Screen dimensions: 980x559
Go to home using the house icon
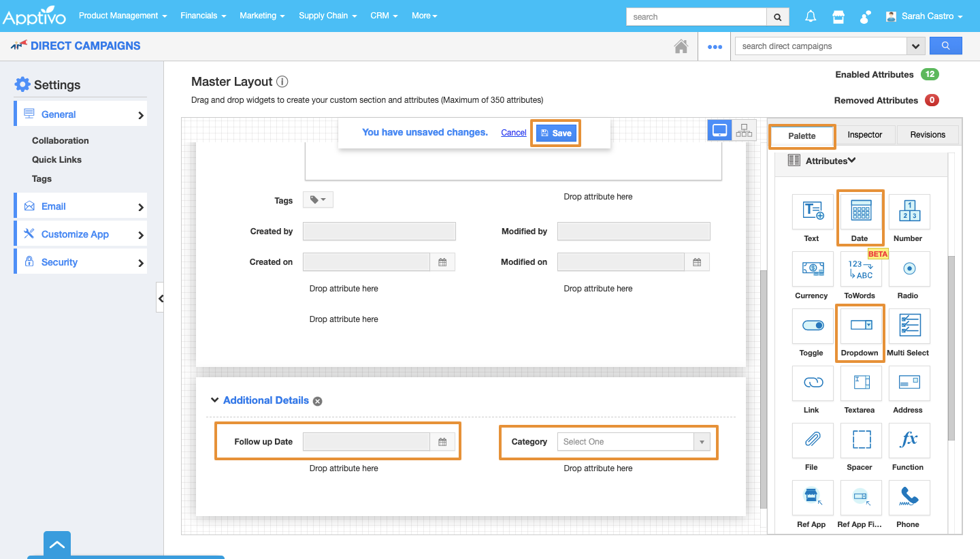pos(680,46)
